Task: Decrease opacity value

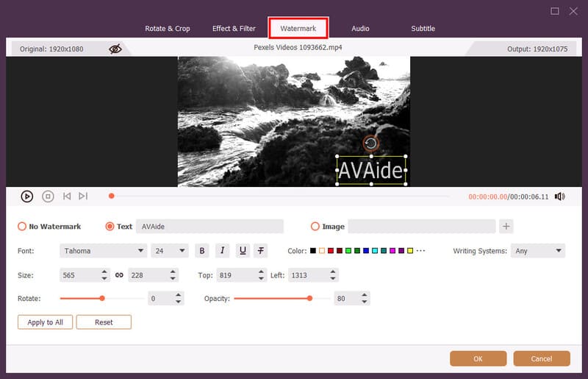Action: (364, 302)
